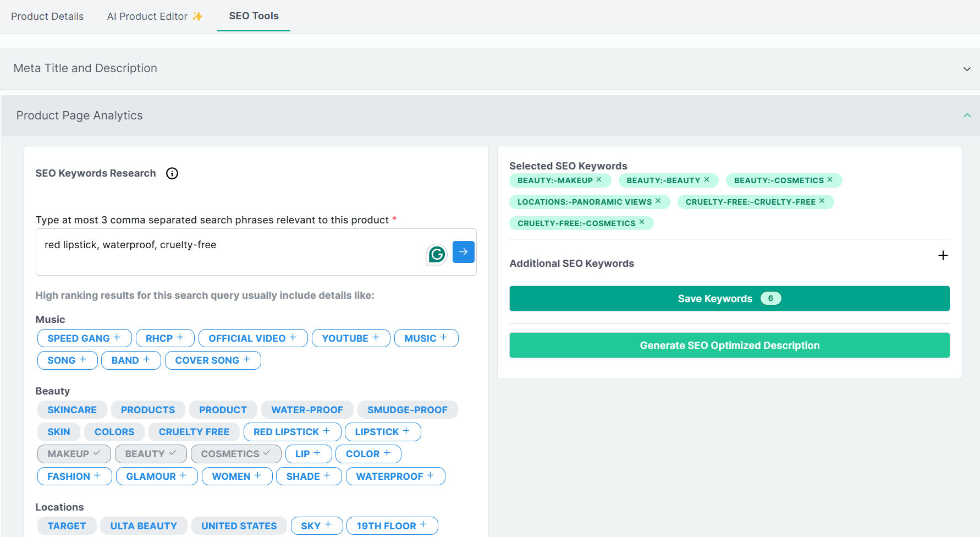980x537 pixels.
Task: Click the SKIN keyword chip
Action: pos(59,431)
